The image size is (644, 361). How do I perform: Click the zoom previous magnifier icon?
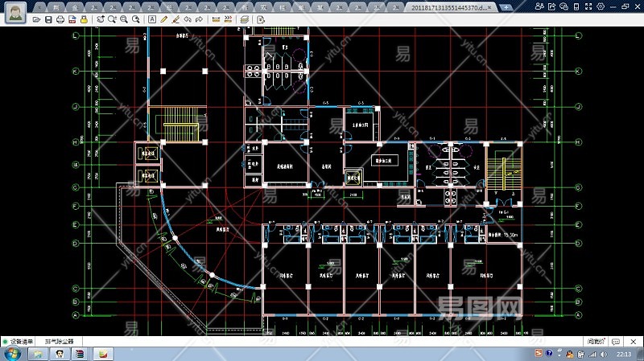(135, 19)
